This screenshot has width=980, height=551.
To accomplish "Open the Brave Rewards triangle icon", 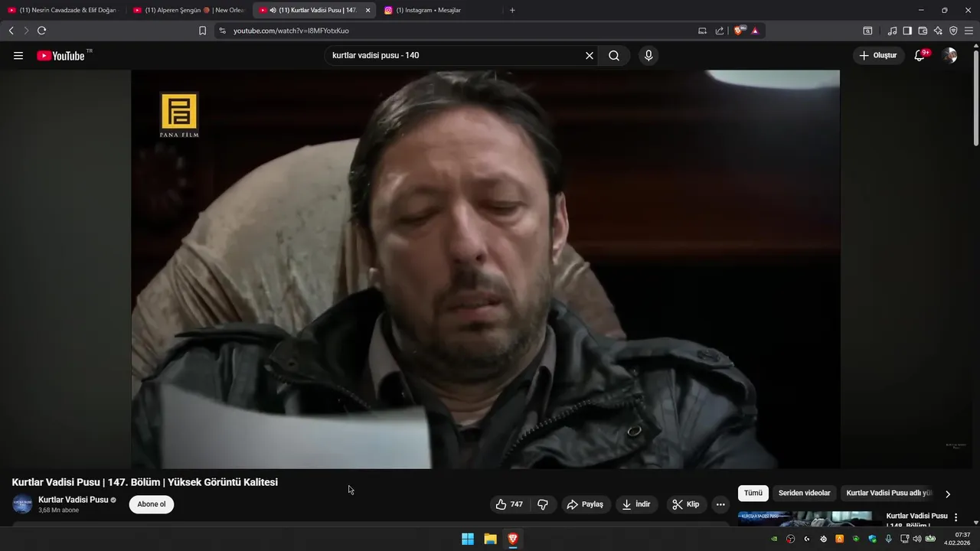I will point(755,31).
